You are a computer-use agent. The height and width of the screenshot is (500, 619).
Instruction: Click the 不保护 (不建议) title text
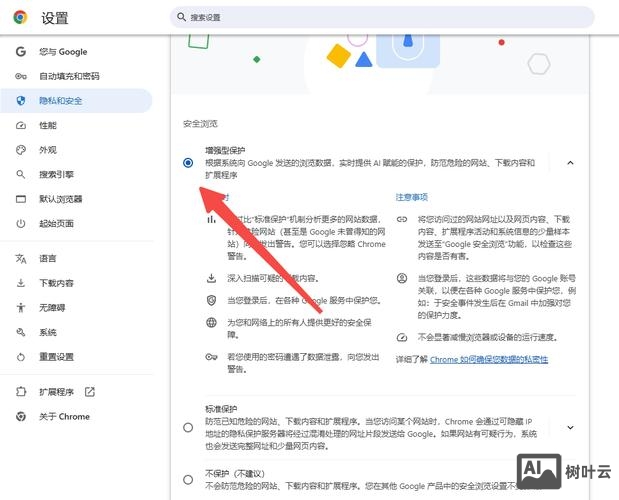pyautogui.click(x=235, y=474)
